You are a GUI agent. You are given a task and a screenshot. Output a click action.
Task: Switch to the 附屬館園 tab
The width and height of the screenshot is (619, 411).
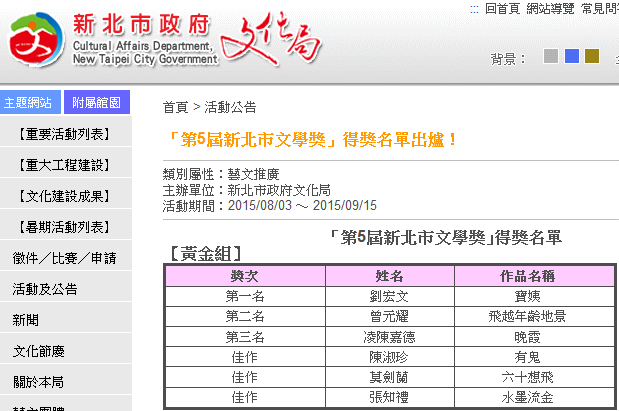(97, 102)
